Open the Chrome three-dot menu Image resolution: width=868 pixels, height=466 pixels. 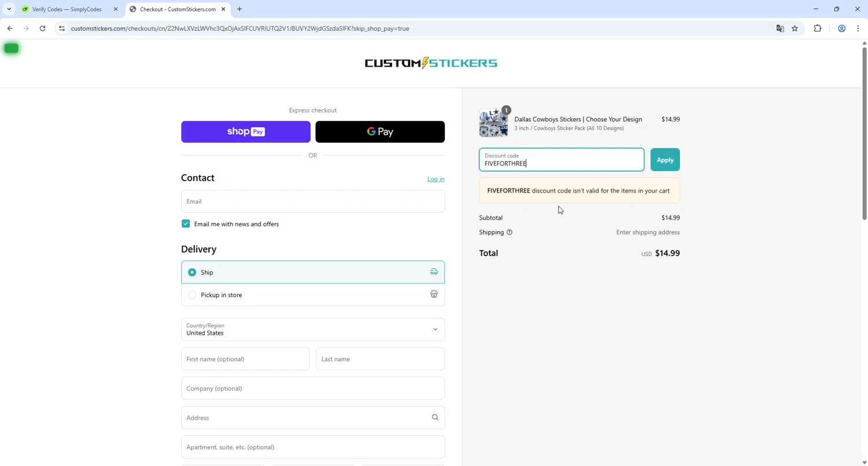(x=858, y=28)
